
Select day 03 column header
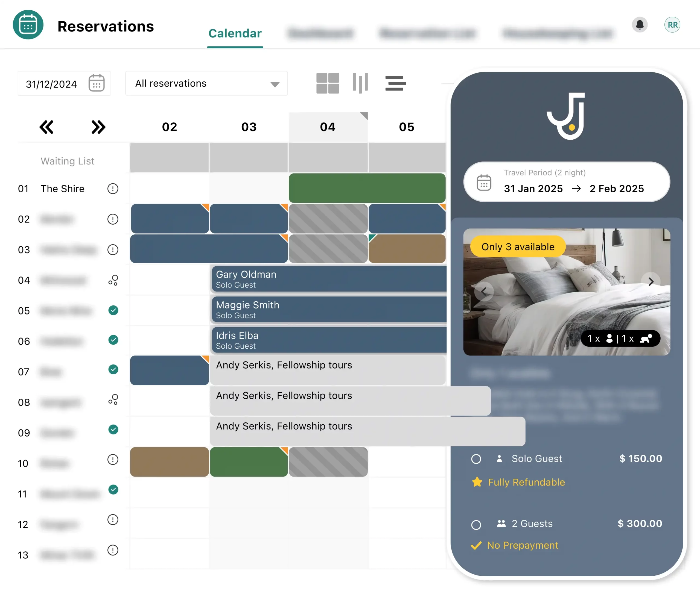(x=249, y=127)
